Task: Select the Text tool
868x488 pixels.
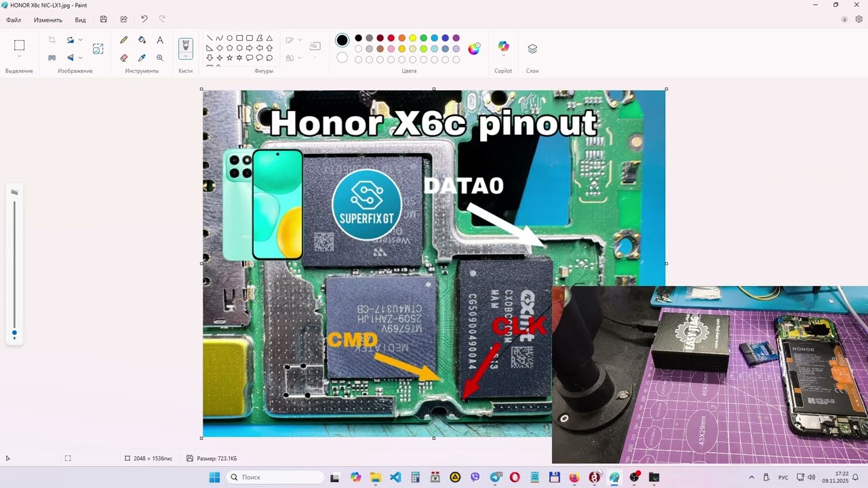Action: pyautogui.click(x=160, y=40)
